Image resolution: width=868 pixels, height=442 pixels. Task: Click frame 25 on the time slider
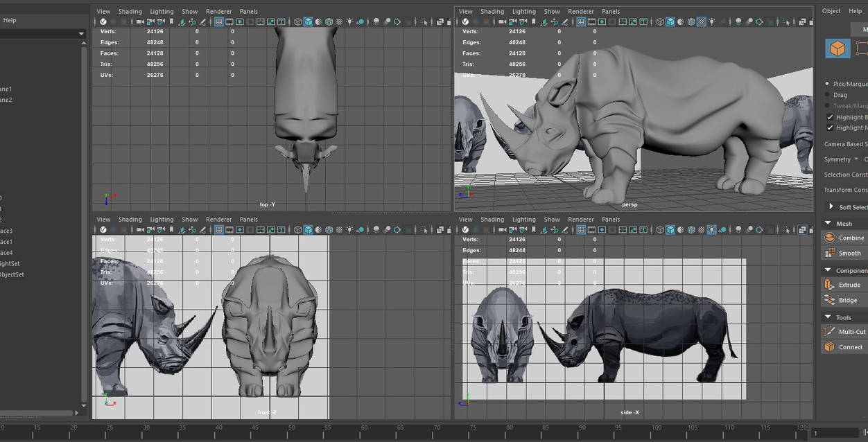pyautogui.click(x=110, y=427)
